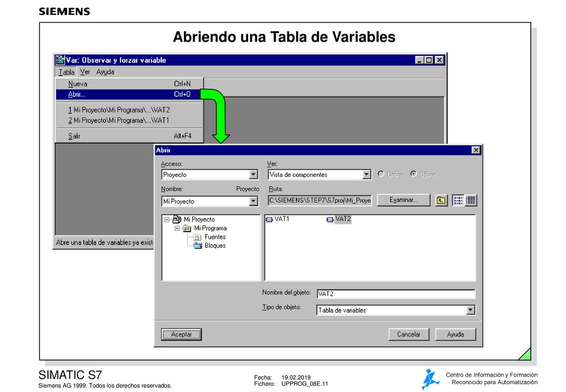Open the Nombre dropdown showing Mi Proyecto
The height and width of the screenshot is (392, 566).
pos(254,201)
